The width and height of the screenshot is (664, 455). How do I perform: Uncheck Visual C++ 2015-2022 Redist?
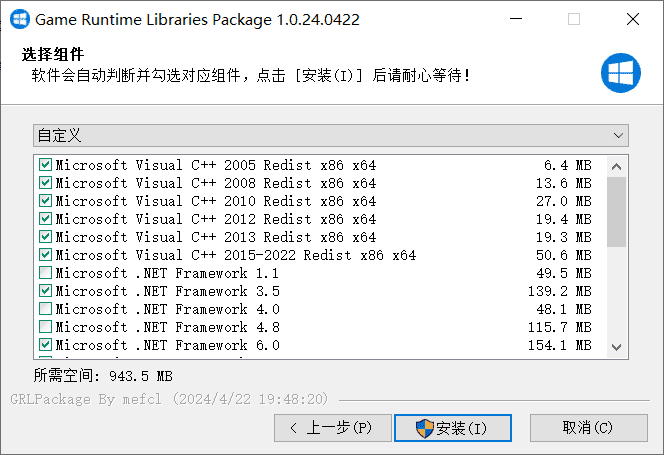(45, 255)
